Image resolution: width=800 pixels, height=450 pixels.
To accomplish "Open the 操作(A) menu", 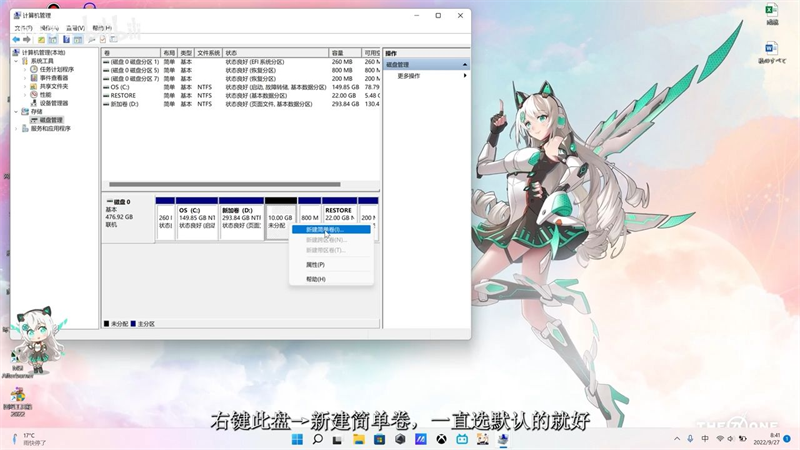I will click(49, 28).
